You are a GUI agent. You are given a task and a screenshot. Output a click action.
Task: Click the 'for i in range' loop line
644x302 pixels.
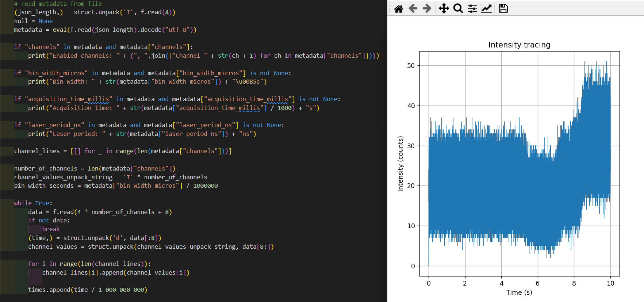89,264
